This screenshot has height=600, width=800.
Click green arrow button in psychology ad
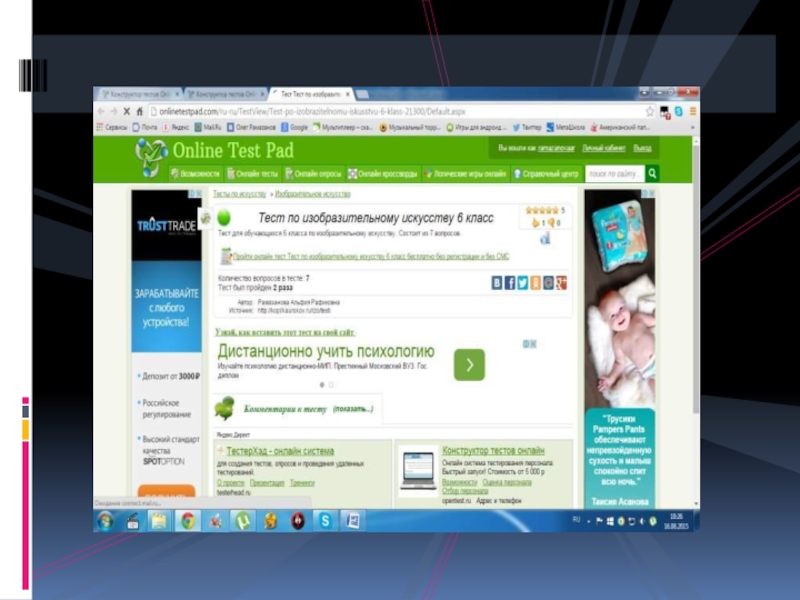[x=469, y=365]
